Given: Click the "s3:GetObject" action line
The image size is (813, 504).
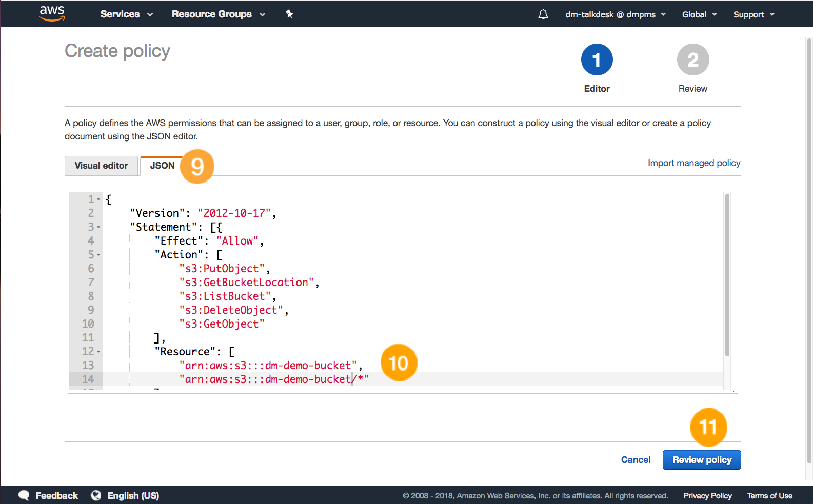Looking at the screenshot, I should click(222, 324).
